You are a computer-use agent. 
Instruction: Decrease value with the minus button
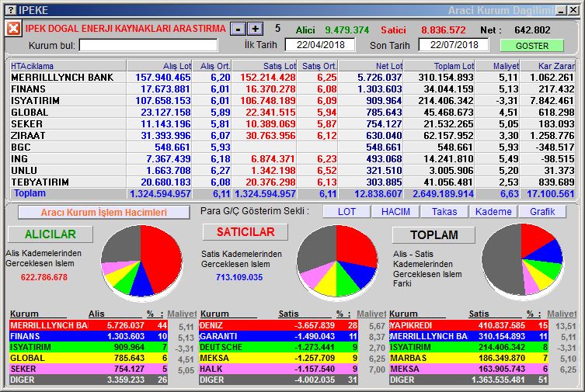point(238,29)
